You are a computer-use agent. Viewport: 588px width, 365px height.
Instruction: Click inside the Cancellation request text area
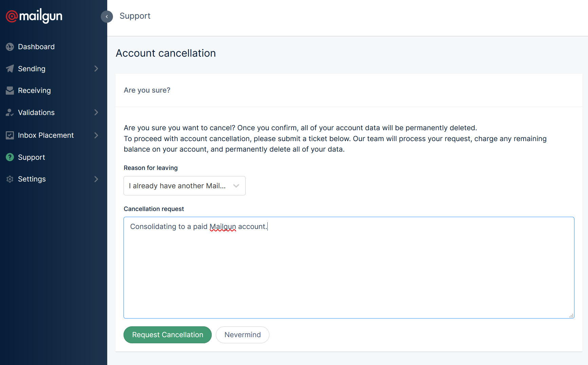pyautogui.click(x=349, y=268)
